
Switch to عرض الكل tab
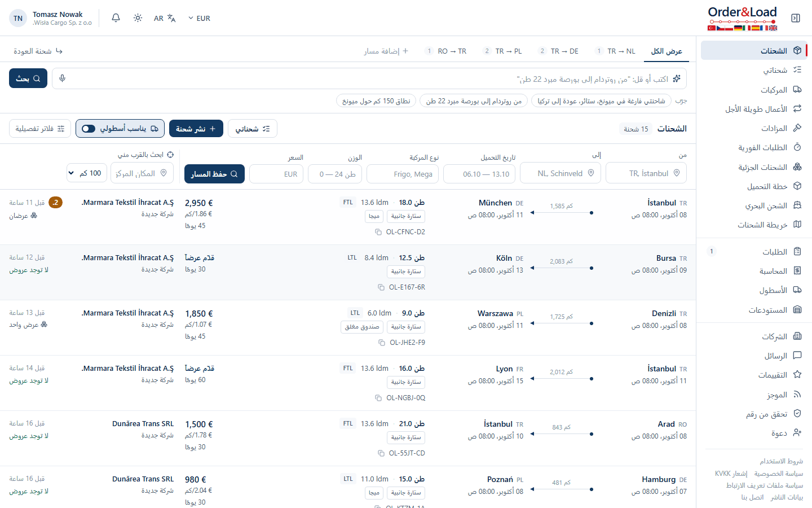667,51
